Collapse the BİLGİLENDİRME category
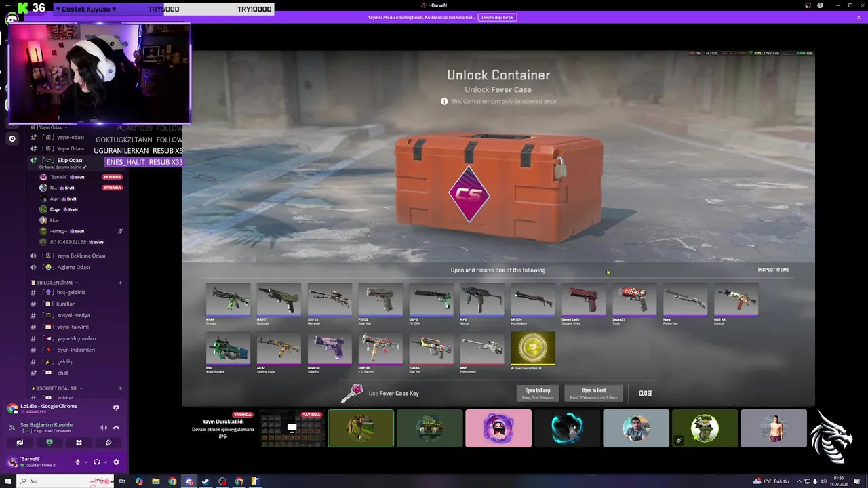 click(55, 283)
